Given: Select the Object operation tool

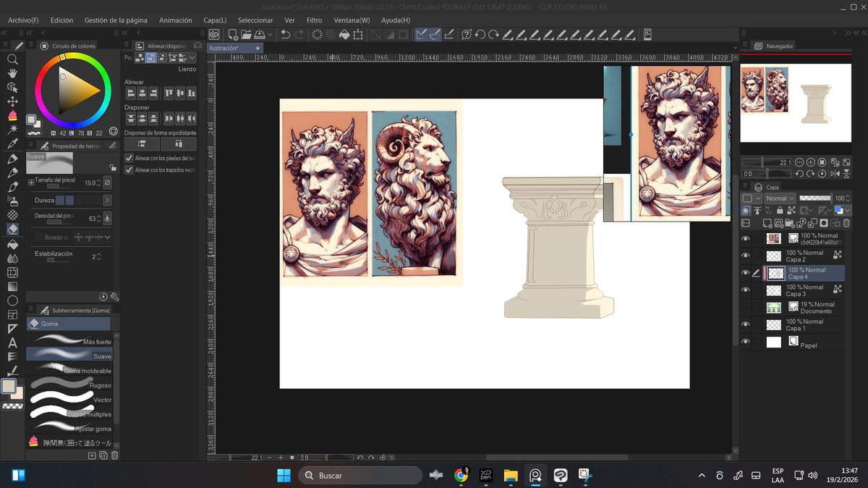Looking at the screenshot, I should click(12, 87).
